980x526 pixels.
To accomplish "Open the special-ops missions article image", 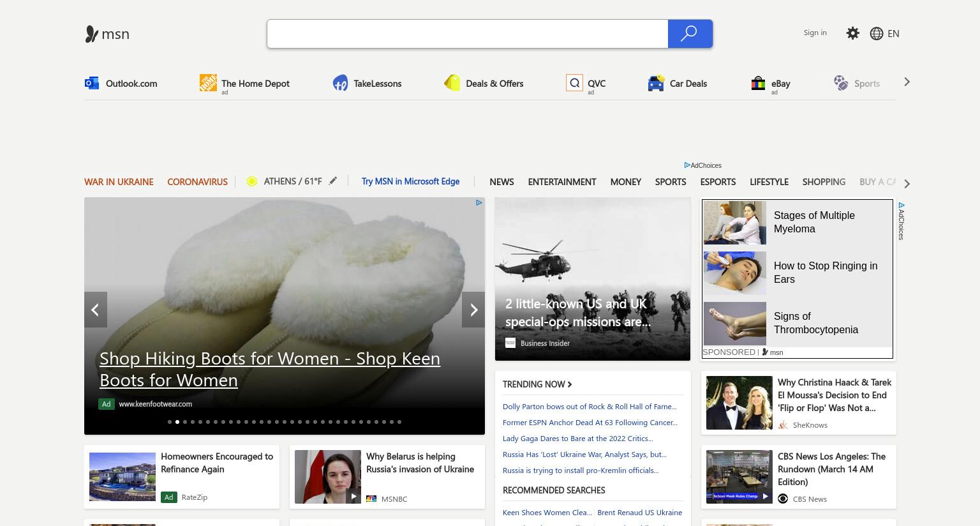I will 593,279.
